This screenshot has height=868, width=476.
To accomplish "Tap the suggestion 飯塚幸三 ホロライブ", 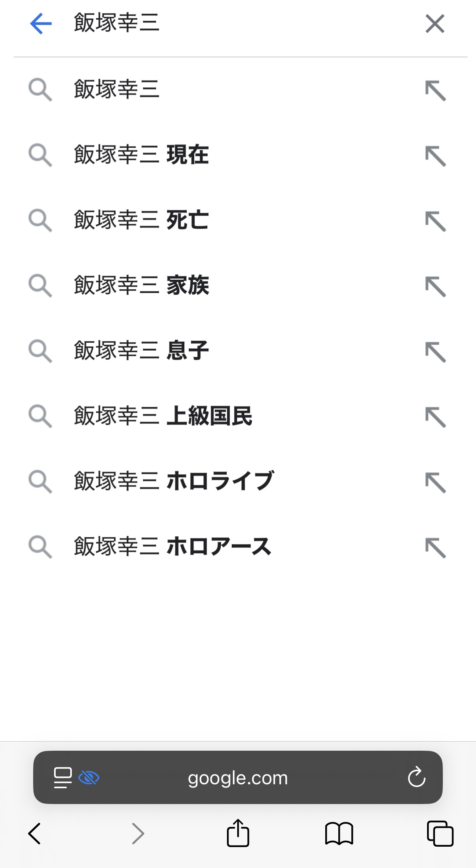I will pyautogui.click(x=174, y=481).
